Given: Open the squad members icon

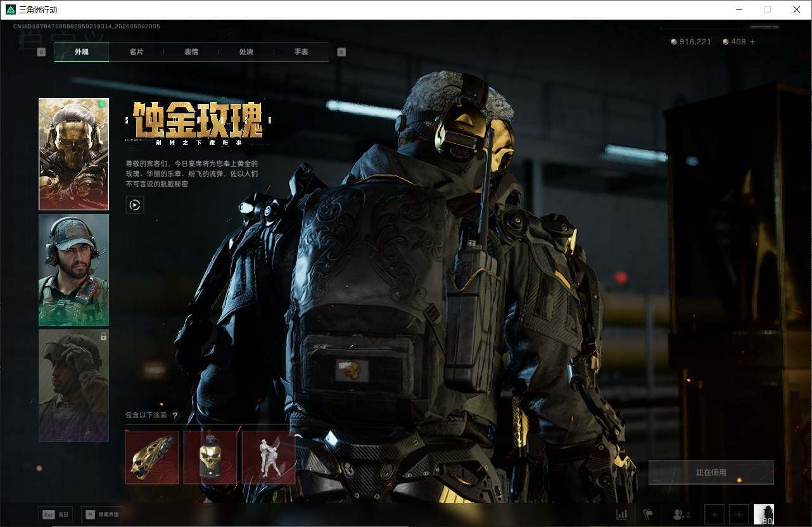Looking at the screenshot, I should click(x=682, y=514).
